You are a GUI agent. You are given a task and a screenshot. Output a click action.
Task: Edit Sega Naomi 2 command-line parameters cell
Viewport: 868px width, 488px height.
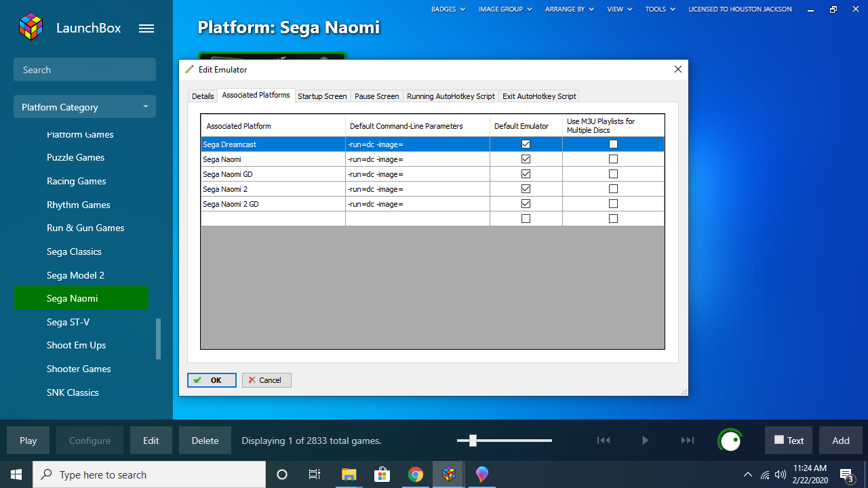(418, 189)
